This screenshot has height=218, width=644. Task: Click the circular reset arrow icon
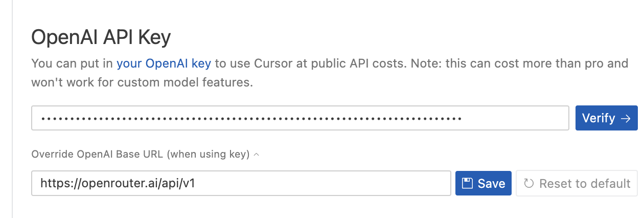(x=529, y=183)
